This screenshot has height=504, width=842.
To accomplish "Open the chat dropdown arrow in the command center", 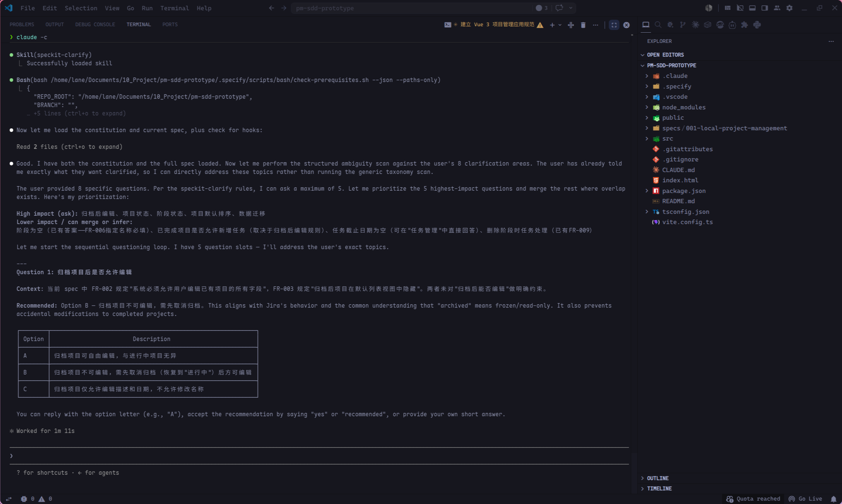I will click(570, 8).
